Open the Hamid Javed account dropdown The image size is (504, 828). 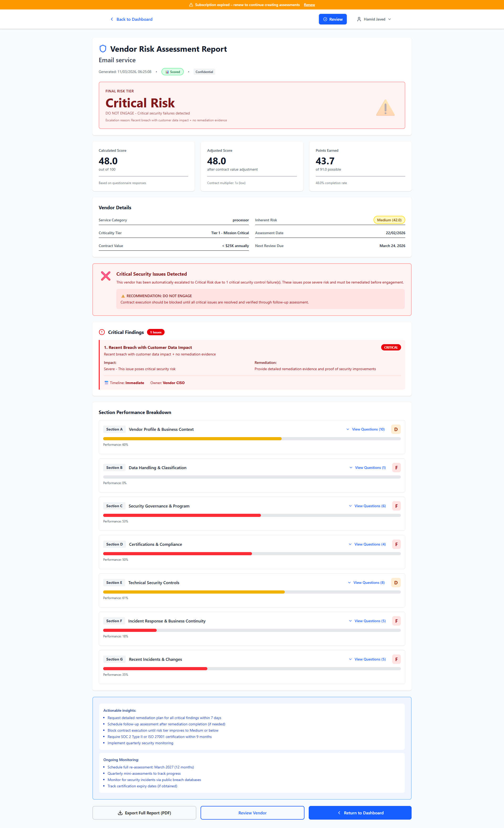pos(374,19)
